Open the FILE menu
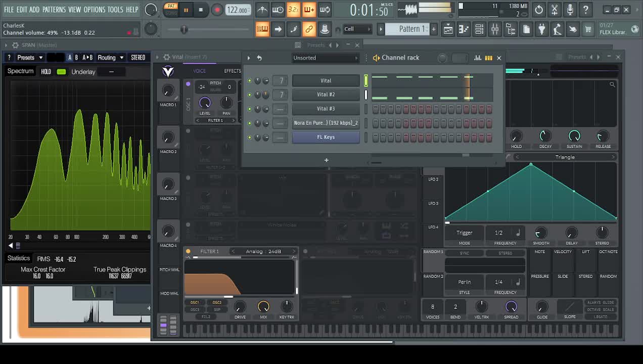Screen dimensions: 643x364 pyautogui.click(x=9, y=10)
